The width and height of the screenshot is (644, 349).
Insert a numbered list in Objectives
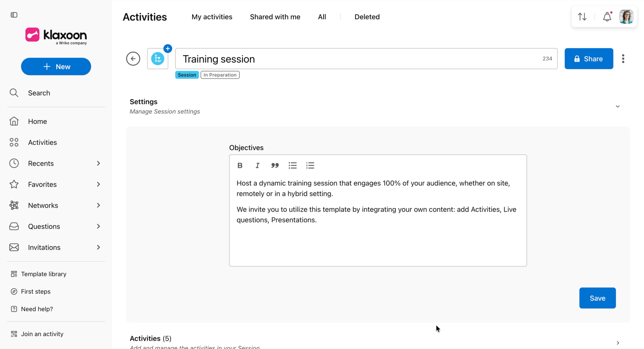point(310,166)
